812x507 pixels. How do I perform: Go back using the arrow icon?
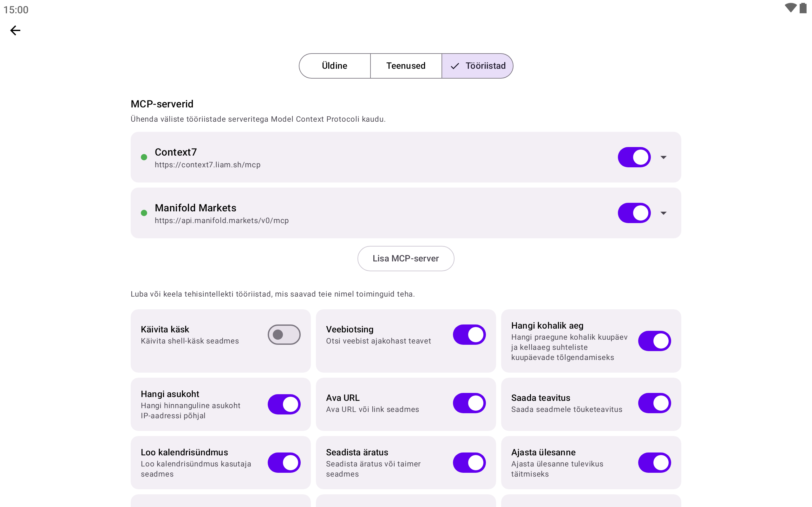point(15,30)
